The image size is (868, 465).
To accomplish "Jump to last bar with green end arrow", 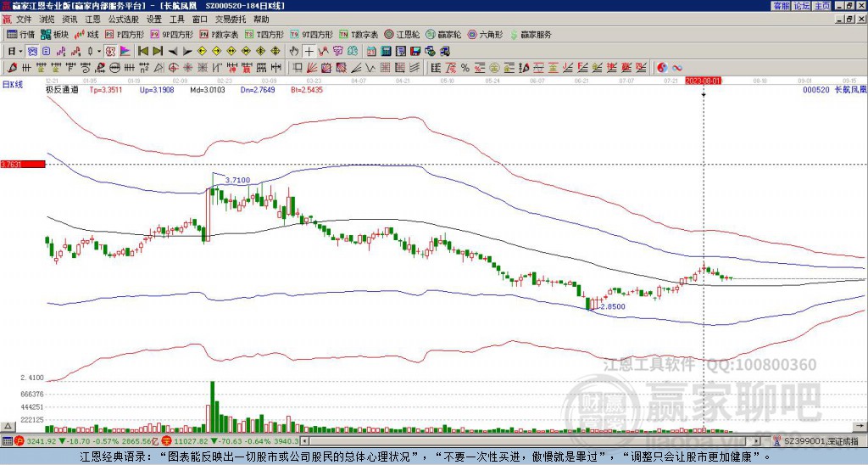I will tap(158, 52).
